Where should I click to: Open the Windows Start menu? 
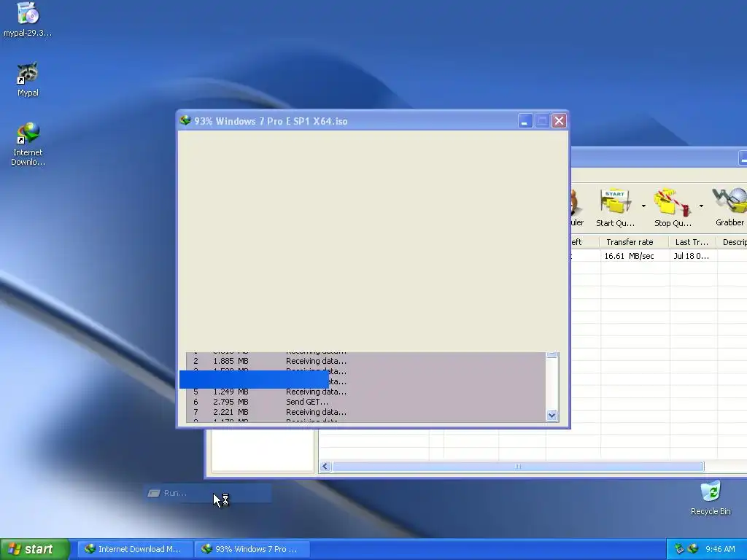point(35,549)
